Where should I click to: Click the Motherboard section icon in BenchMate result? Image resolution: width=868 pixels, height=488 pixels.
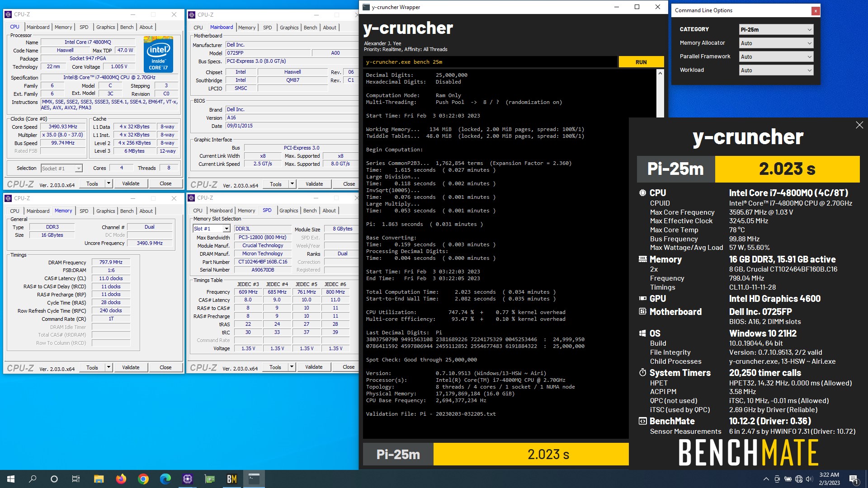click(642, 311)
